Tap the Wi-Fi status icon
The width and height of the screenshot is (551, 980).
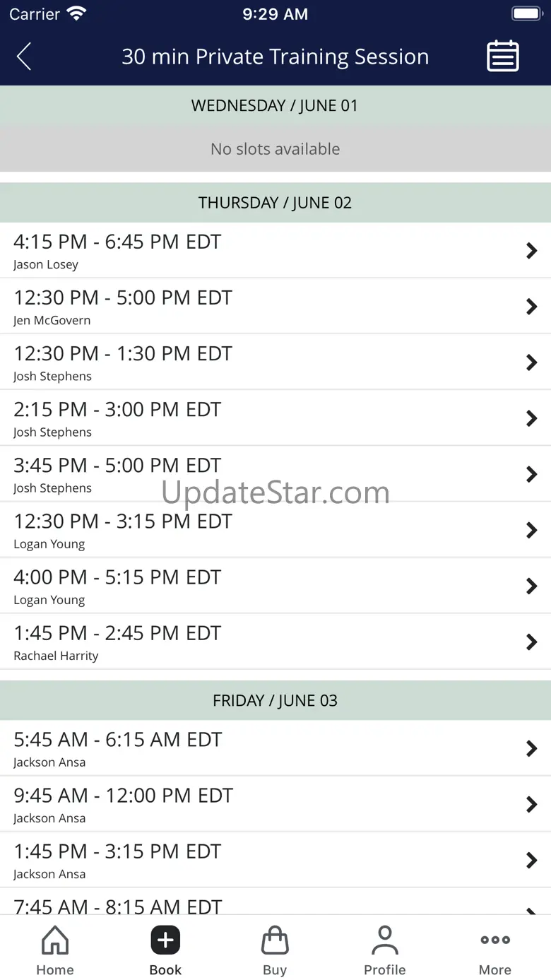point(76,14)
